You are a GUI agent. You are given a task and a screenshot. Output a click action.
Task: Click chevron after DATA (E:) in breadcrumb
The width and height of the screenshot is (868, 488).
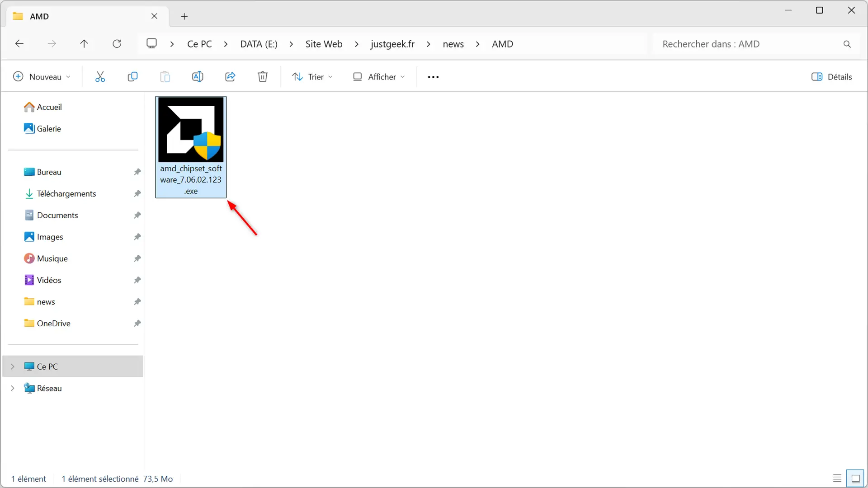point(291,44)
